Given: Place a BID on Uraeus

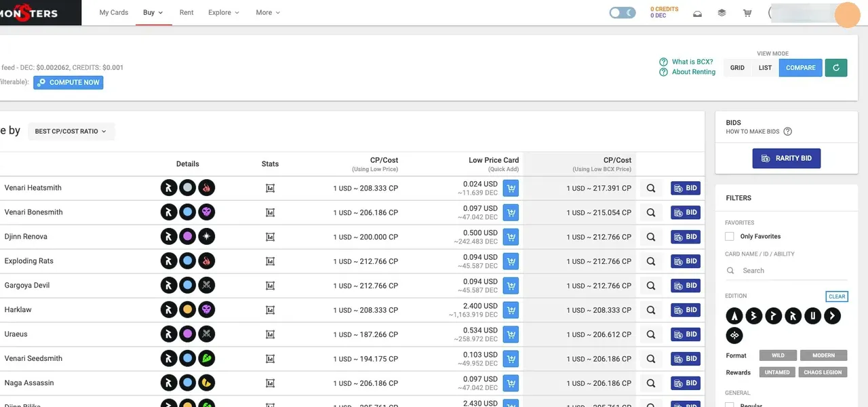Looking at the screenshot, I should click(686, 334).
